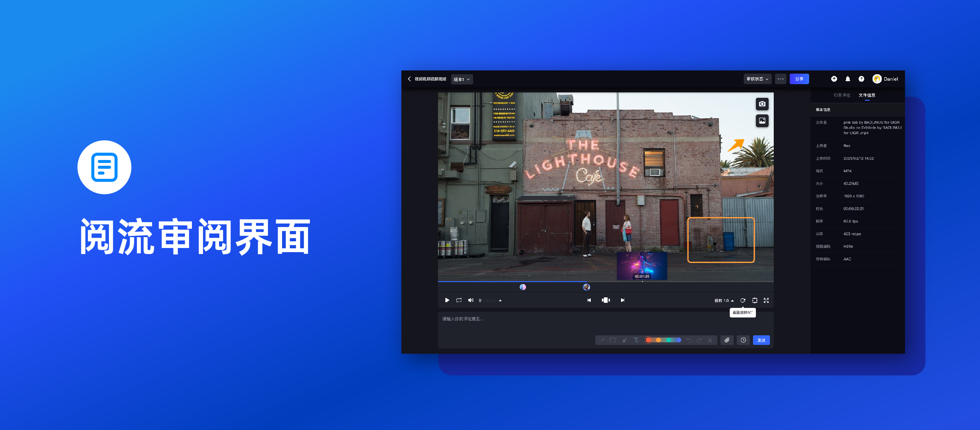Expand the 审核状态 review status dropdown
The width and height of the screenshot is (980, 430).
pyautogui.click(x=757, y=79)
